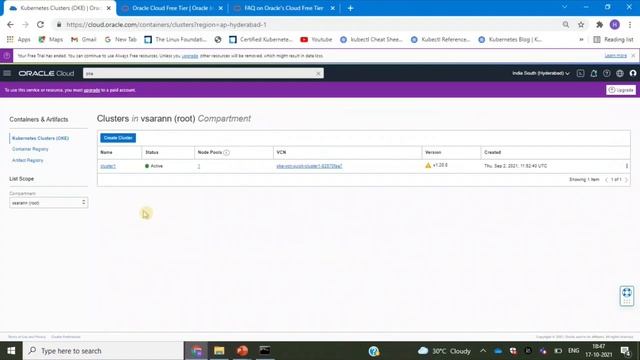
Task: Open the floating support help widget
Action: coord(627,296)
